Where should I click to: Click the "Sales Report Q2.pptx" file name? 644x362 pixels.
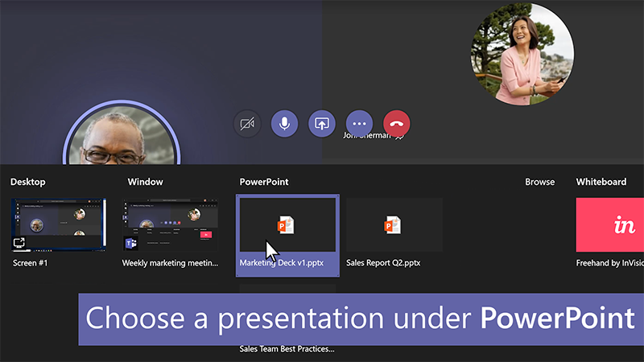[x=383, y=263]
